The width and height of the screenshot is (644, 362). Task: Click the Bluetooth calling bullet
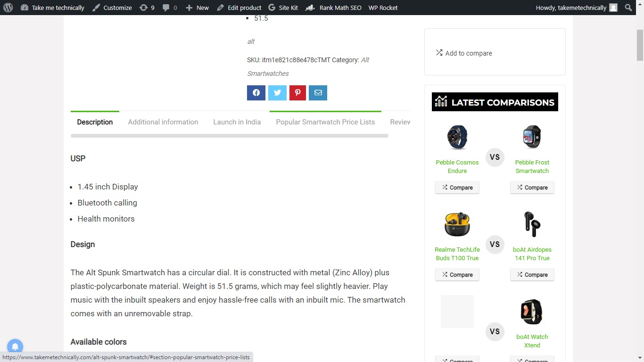[107, 203]
